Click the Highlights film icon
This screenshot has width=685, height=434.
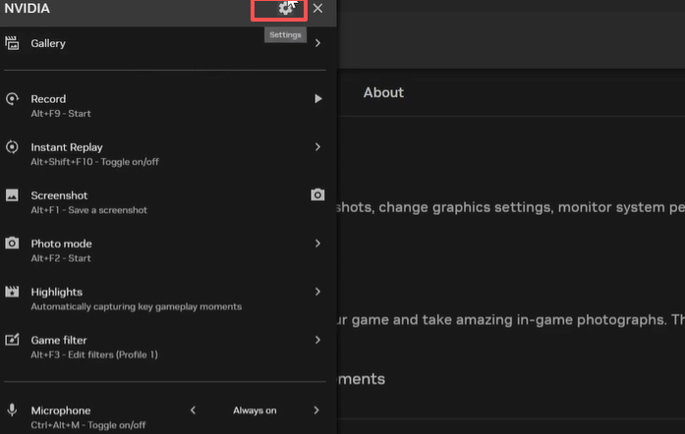click(12, 292)
